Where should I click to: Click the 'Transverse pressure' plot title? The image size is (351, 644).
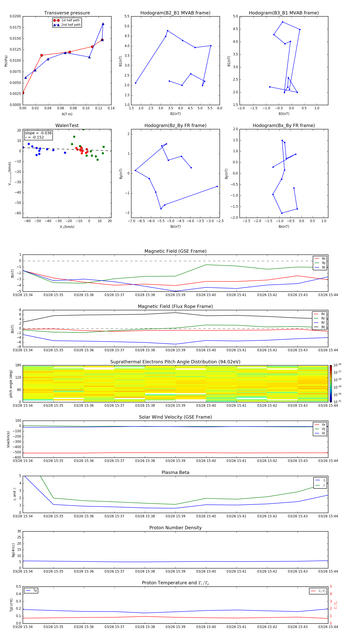tap(67, 13)
